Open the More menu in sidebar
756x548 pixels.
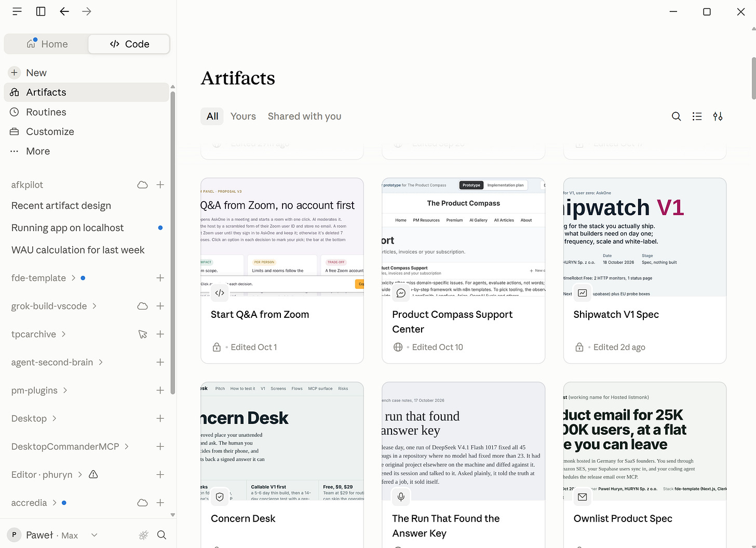point(86,151)
